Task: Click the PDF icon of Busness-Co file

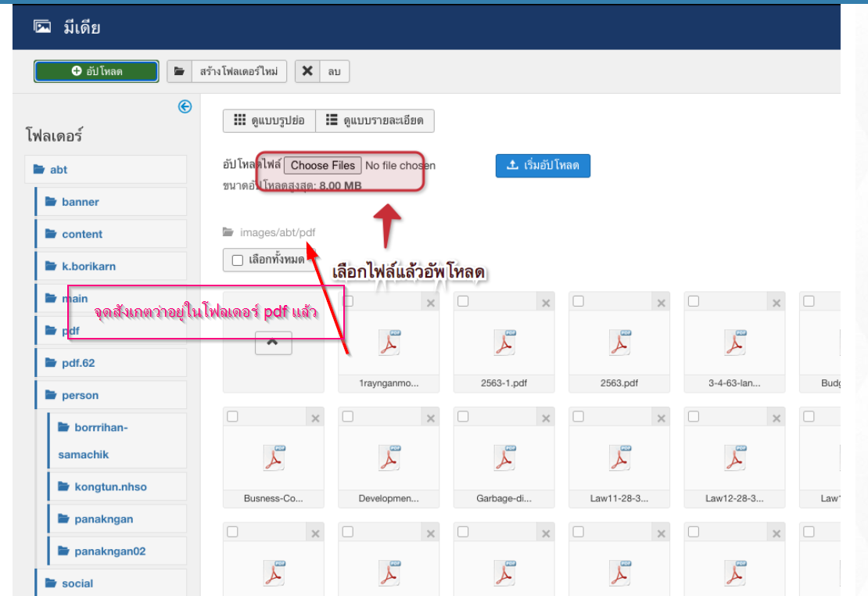Action: tap(273, 458)
